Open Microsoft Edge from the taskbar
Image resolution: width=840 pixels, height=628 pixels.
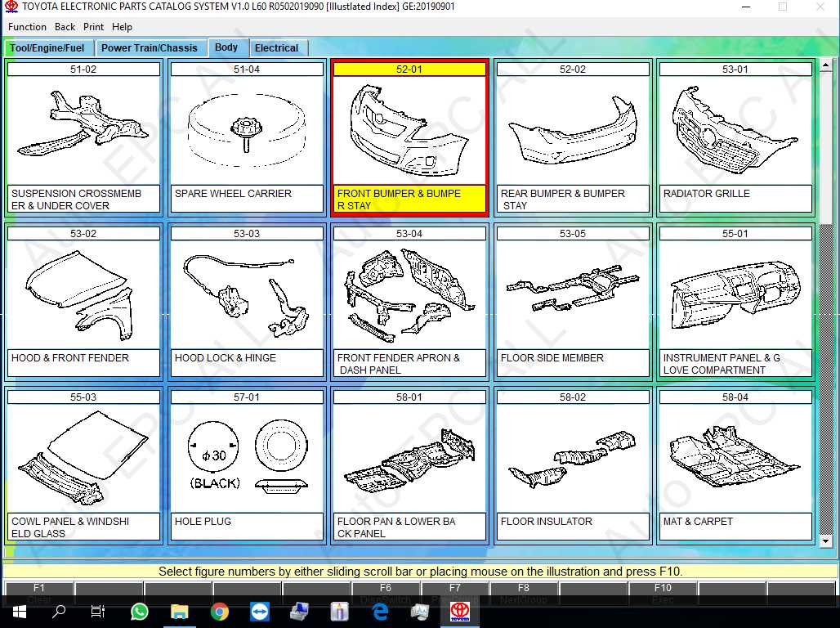coord(380,612)
